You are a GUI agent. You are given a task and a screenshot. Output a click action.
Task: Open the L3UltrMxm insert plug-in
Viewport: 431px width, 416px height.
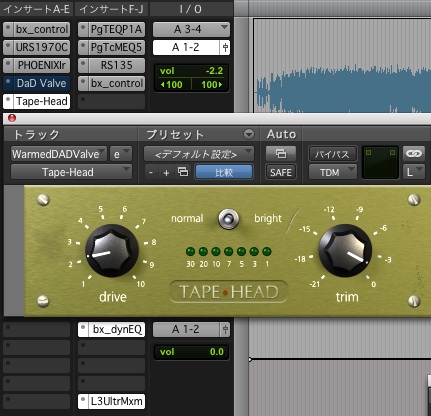click(116, 401)
